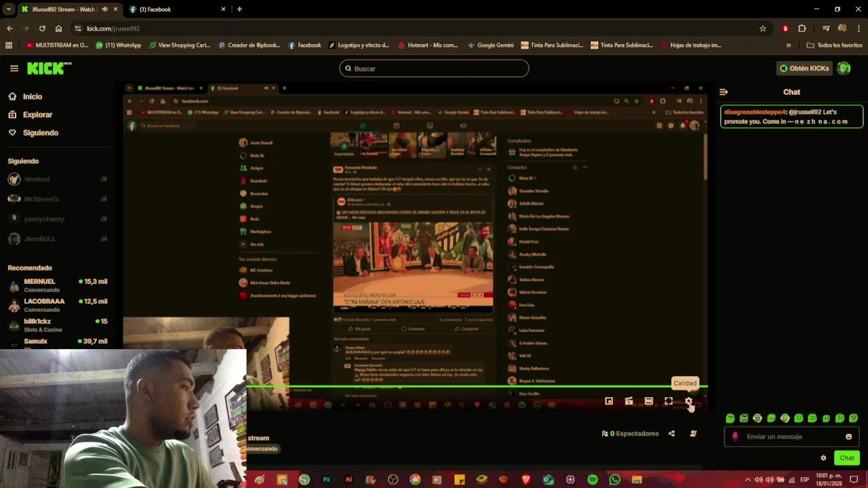
Task: Click the stream progress bar
Action: pos(477,386)
